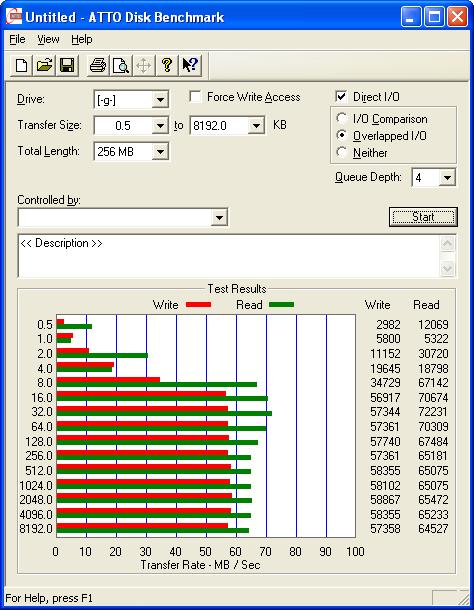Viewport: 474px width, 610px height.
Task: Click description scrollbar down arrow
Action: point(448,268)
